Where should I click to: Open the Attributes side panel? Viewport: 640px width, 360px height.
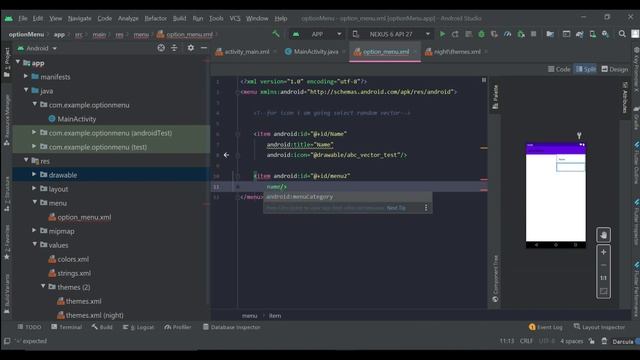point(624,97)
